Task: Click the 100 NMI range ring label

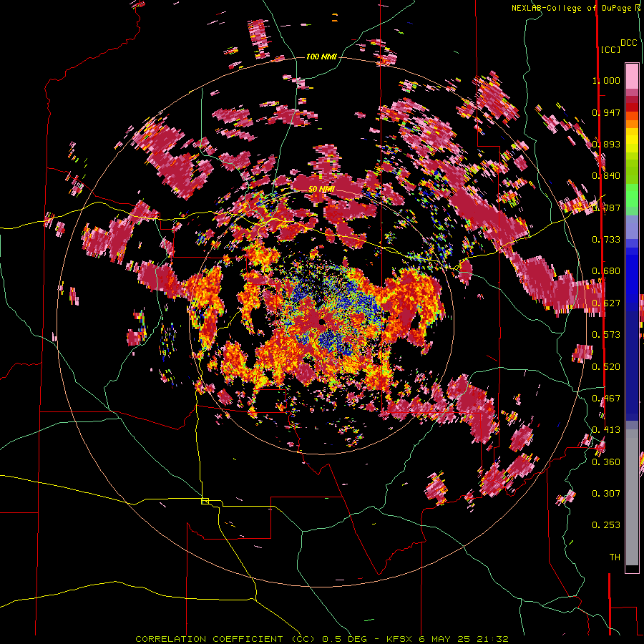Action: pos(321,57)
